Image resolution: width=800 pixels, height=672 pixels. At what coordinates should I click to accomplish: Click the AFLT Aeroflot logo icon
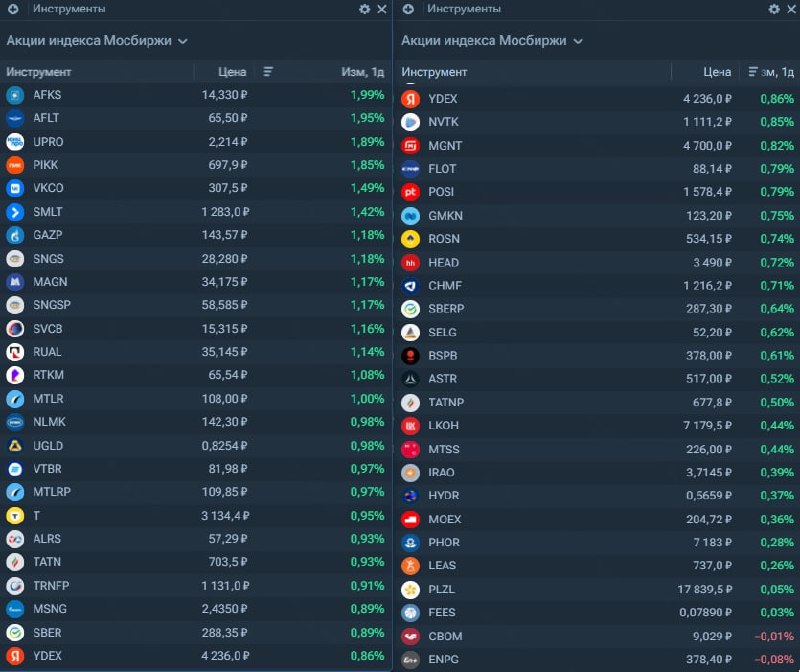(x=15, y=118)
